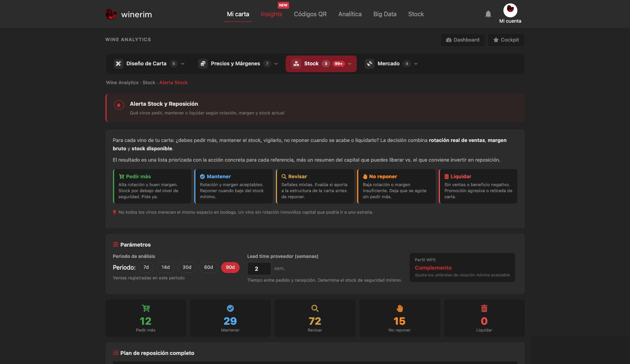Open the Insights tab
The width and height of the screenshot is (630, 364).
pyautogui.click(x=271, y=14)
